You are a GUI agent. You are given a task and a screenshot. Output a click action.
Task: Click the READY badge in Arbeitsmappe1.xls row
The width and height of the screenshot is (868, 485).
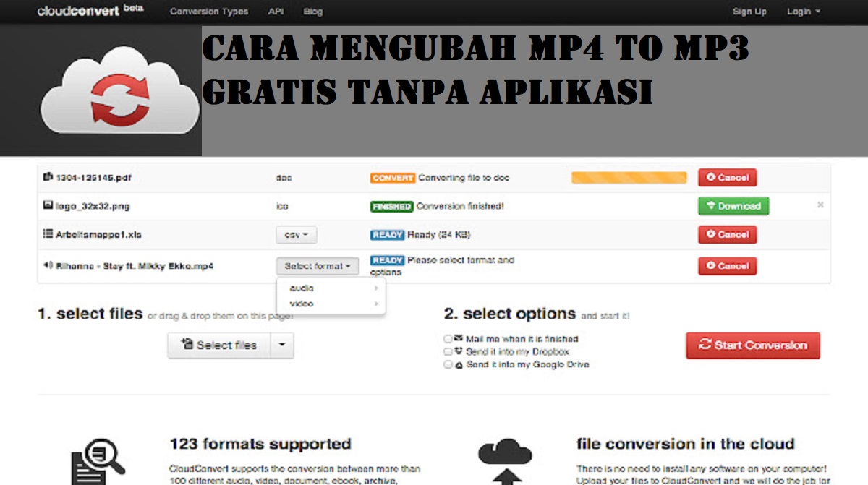(x=387, y=234)
